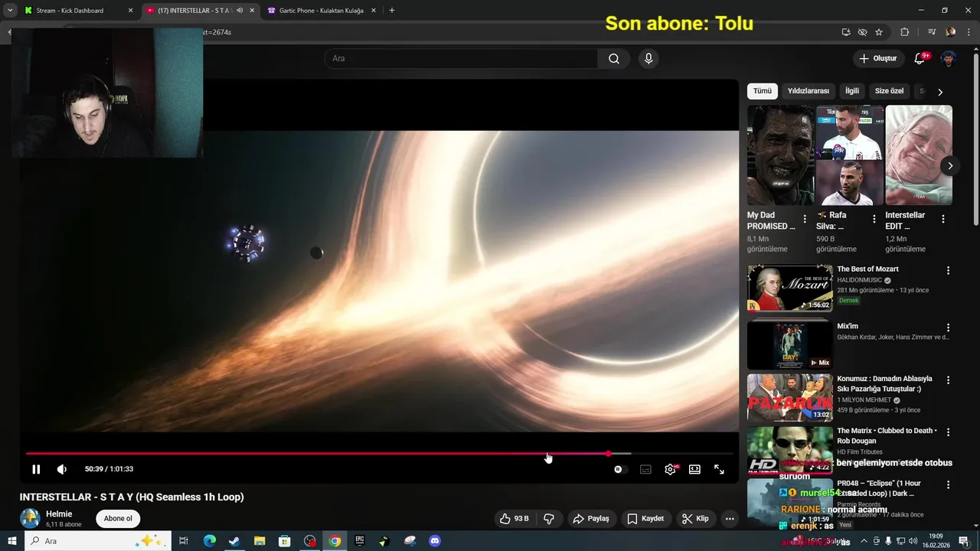Open the Rafa Silva short thumbnail
Screen dimensions: 980x551
pos(850,155)
